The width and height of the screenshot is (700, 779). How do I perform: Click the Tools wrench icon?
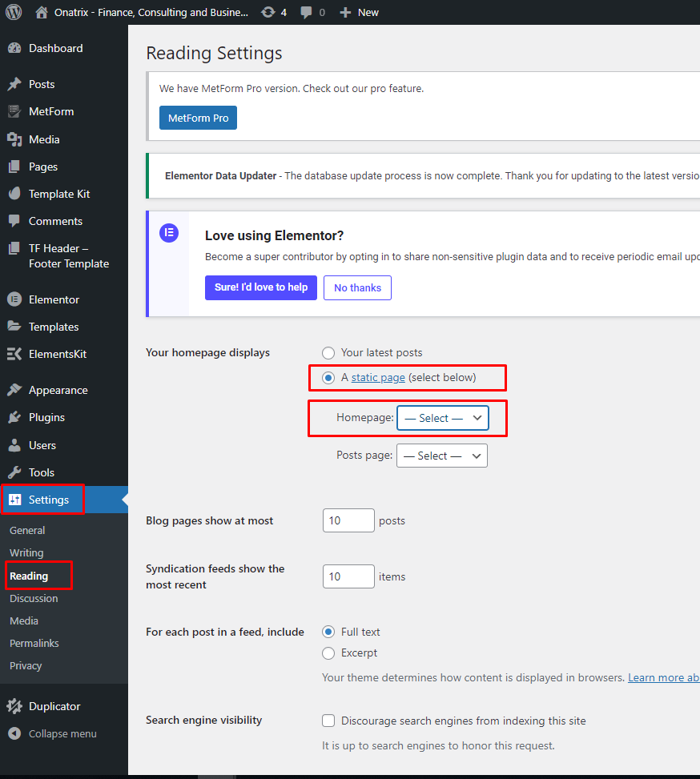coord(14,472)
